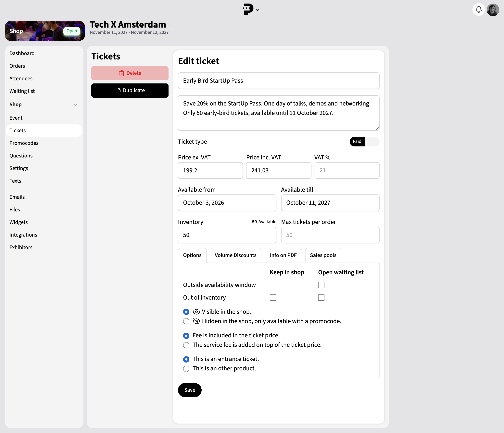Click the copy icon on Duplicate
This screenshot has width=504, height=433.
[118, 91]
